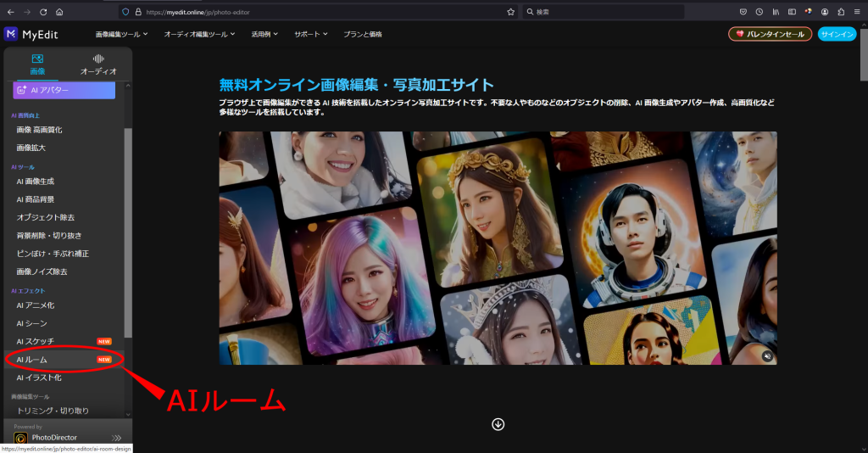Expand the 画像編集ツール dropdown menu

point(121,34)
